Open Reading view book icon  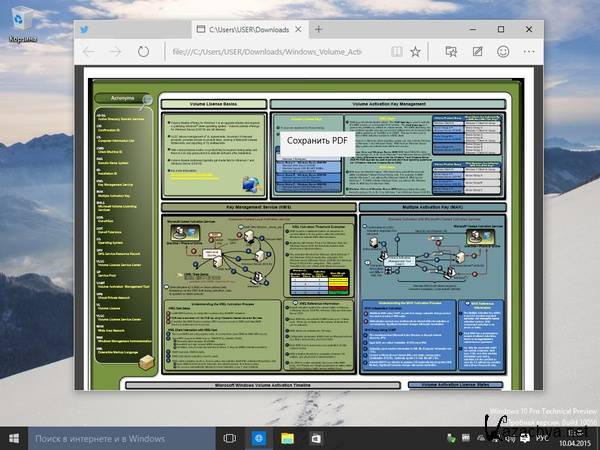pos(397,51)
